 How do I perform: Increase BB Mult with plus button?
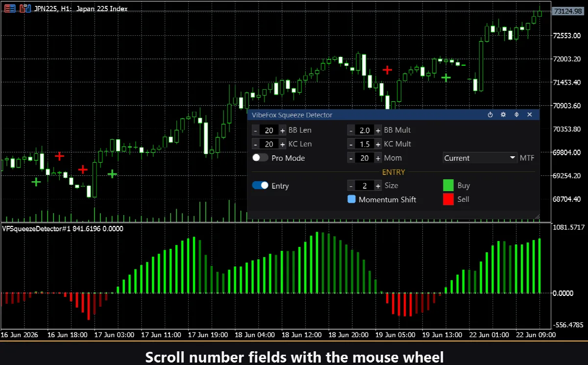[x=378, y=130]
